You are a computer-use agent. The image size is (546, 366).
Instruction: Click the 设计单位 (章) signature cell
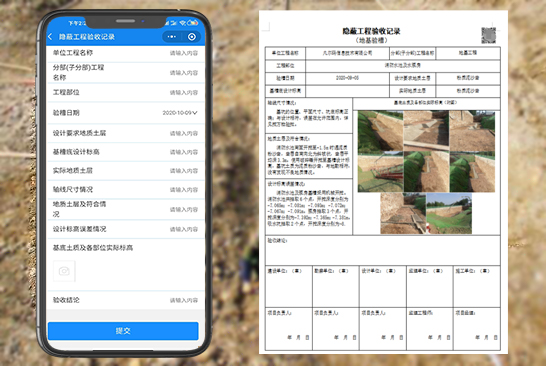pyautogui.click(x=383, y=287)
